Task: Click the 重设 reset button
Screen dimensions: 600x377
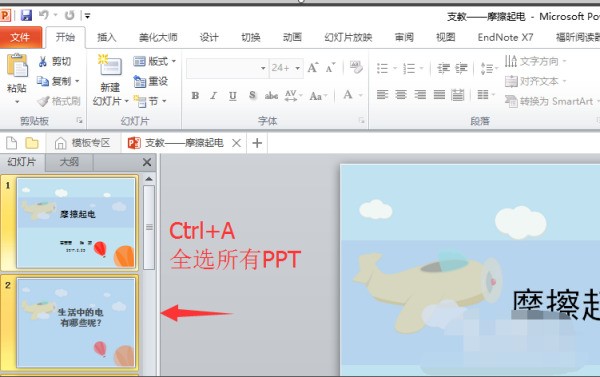Action: (x=150, y=81)
